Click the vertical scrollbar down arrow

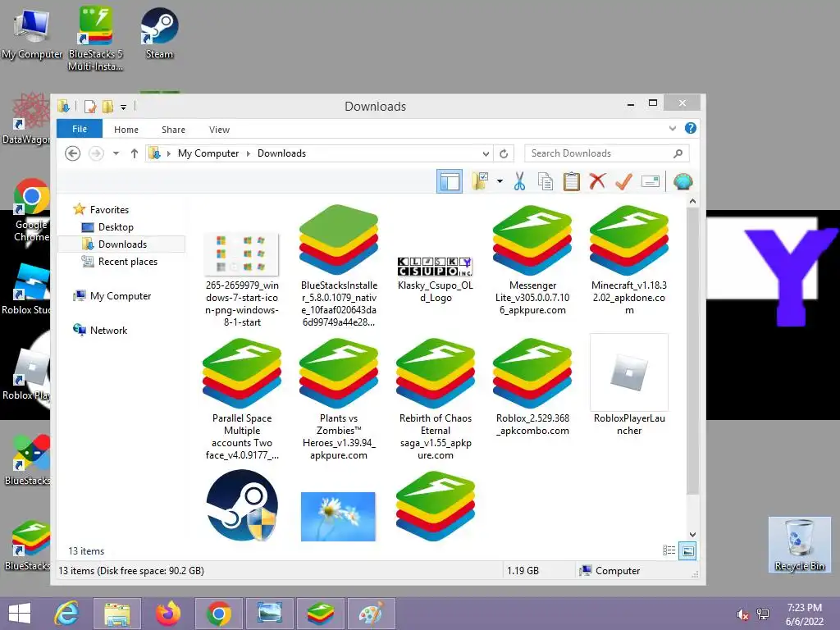coord(692,534)
